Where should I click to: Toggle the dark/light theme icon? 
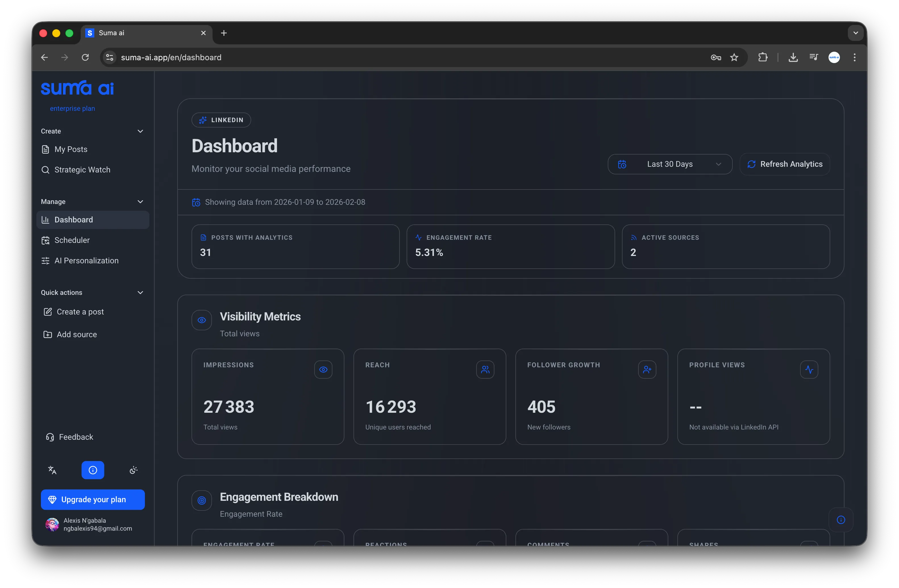point(133,470)
